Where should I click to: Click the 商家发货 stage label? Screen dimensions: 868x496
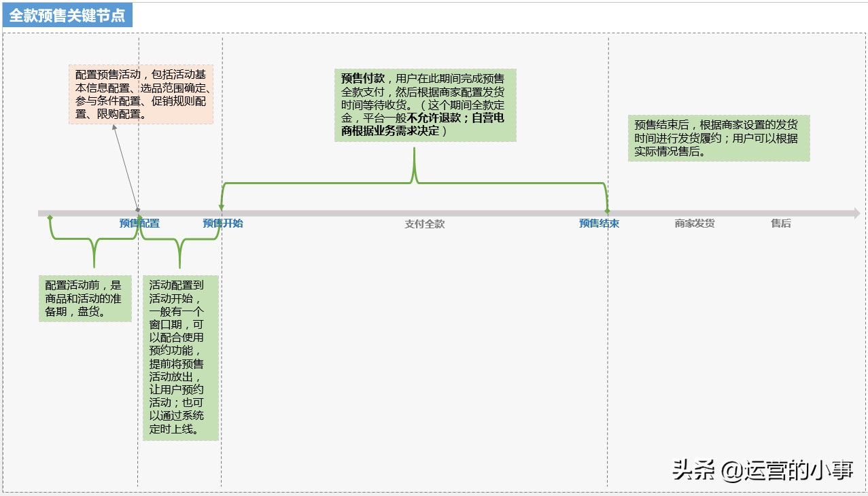[696, 223]
